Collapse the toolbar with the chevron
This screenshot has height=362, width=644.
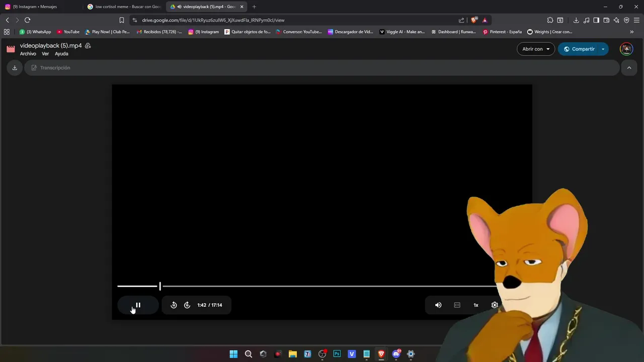(x=629, y=68)
